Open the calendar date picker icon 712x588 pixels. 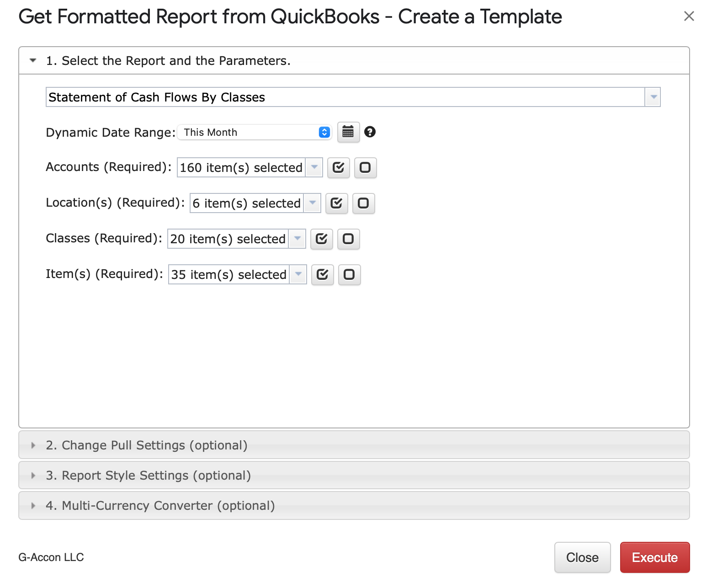tap(348, 132)
